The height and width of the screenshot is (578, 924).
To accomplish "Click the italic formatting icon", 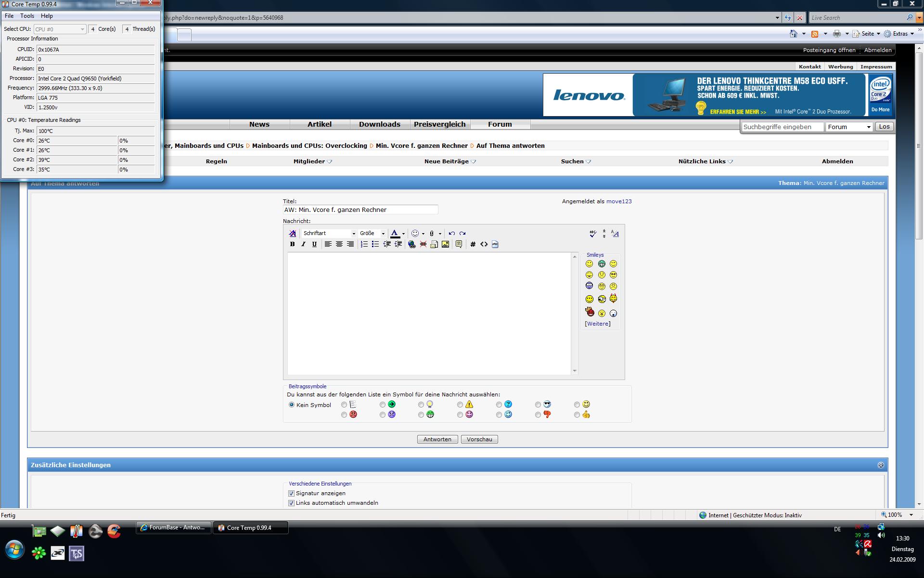I will (303, 244).
